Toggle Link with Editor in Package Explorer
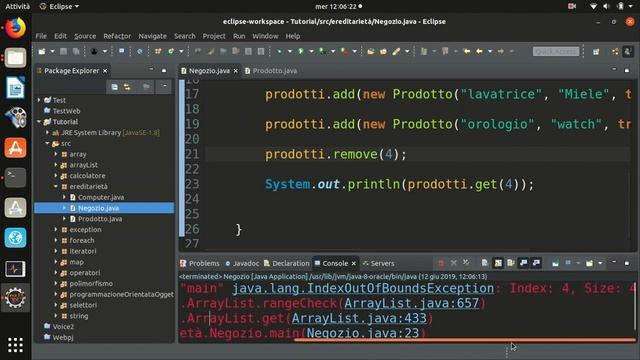640x360 pixels. 127,87
